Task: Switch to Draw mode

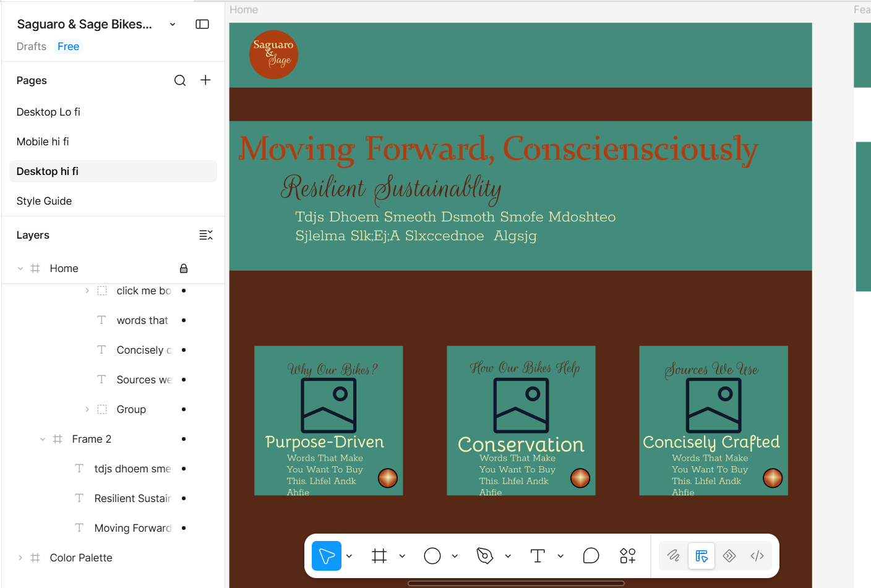Action: click(x=674, y=556)
